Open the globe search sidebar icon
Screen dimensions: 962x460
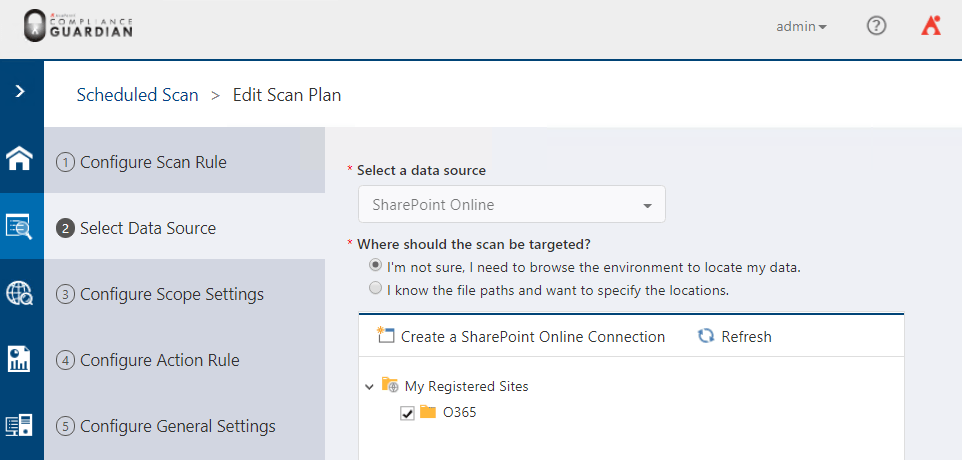(20, 293)
